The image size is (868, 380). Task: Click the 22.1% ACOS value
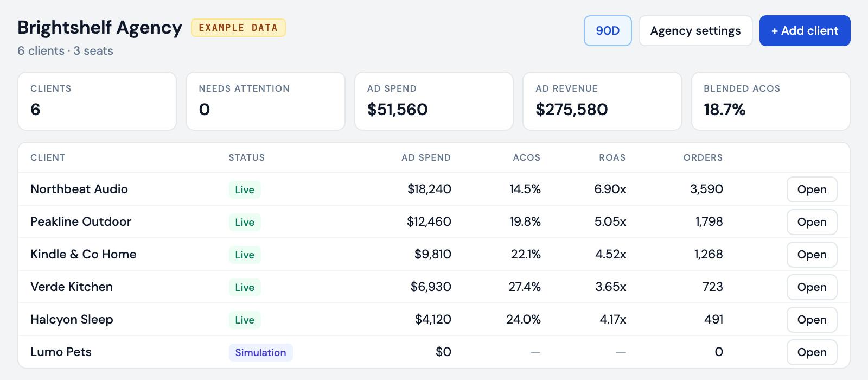coord(526,255)
